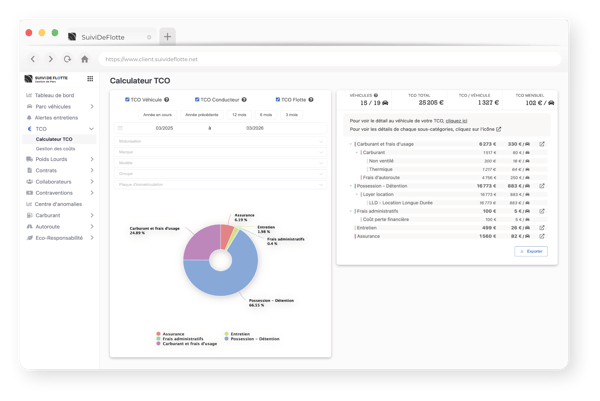
Task: Open a new browser tab with plus icon
Action: pos(167,37)
